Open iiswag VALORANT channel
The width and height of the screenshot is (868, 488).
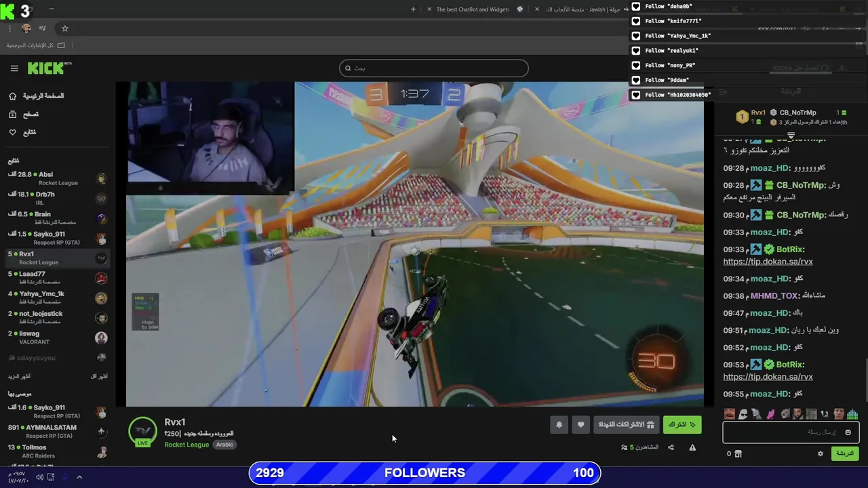[57, 337]
